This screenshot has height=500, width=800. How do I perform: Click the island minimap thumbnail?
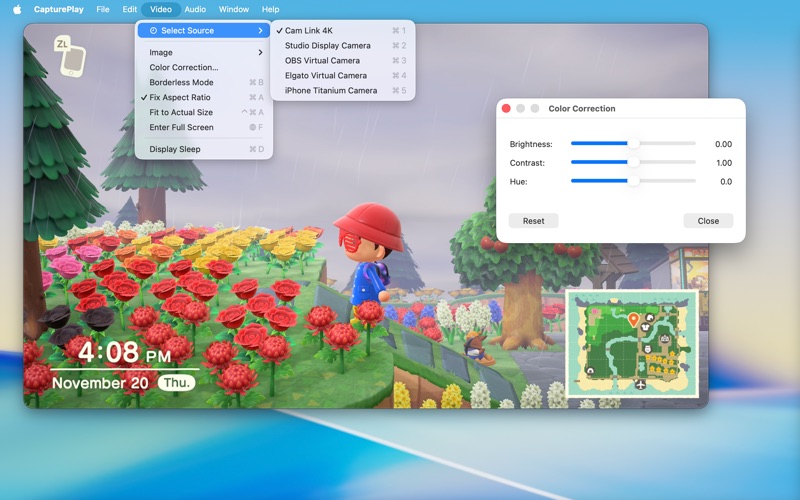point(632,344)
